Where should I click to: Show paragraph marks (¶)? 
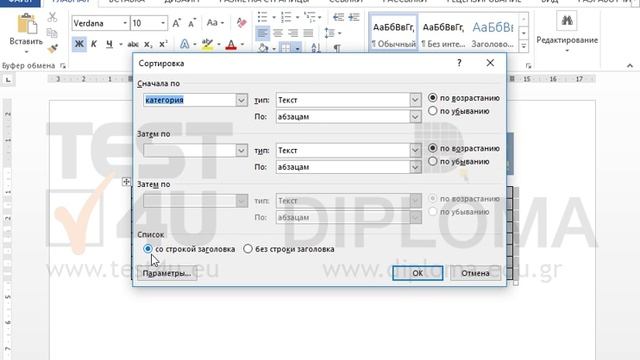click(337, 48)
